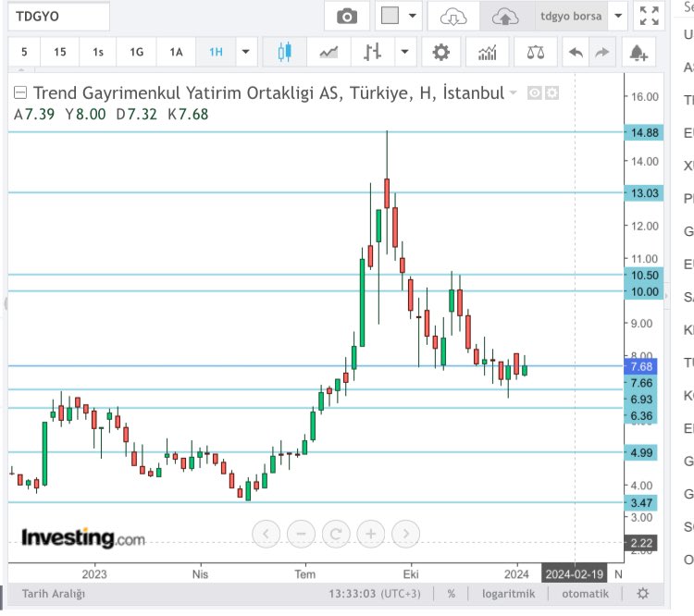Click the 2024-02-19 date marker
Image resolution: width=694 pixels, height=616 pixels.
[574, 574]
